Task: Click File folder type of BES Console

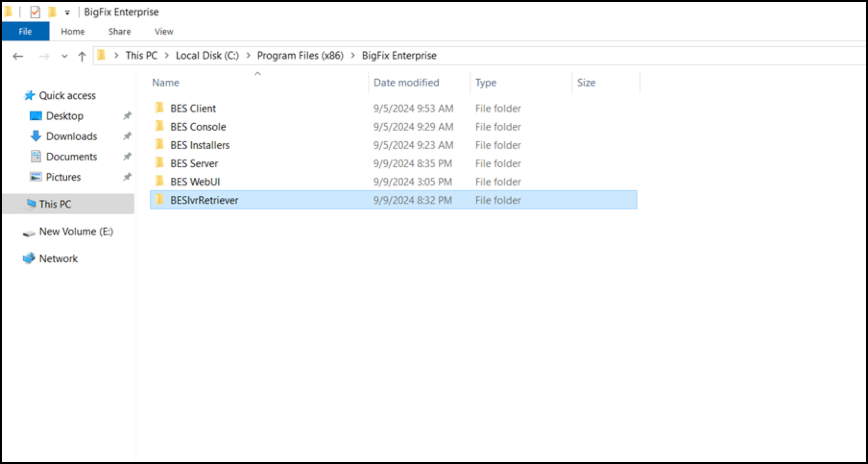Action: click(498, 127)
